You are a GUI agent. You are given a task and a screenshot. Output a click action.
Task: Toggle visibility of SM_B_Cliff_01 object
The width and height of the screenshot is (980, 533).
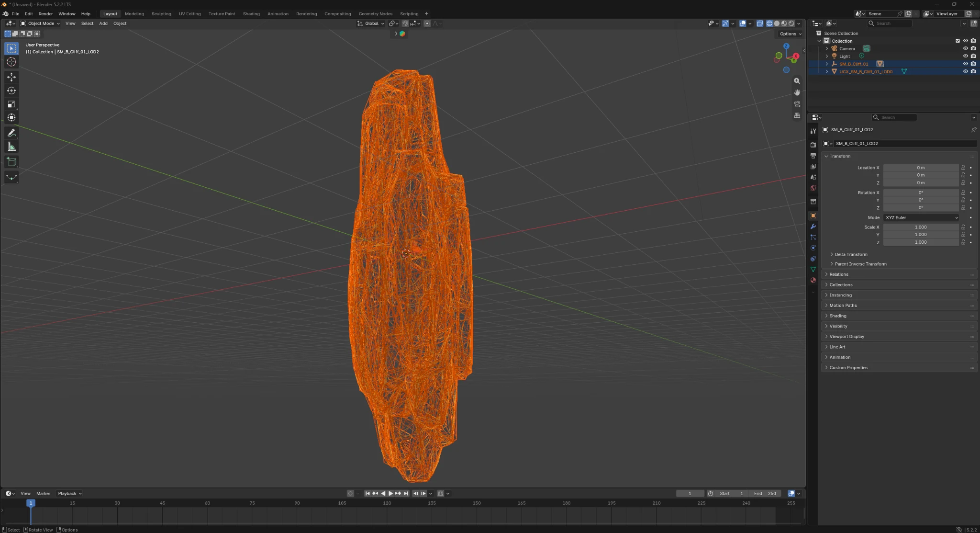(x=965, y=64)
